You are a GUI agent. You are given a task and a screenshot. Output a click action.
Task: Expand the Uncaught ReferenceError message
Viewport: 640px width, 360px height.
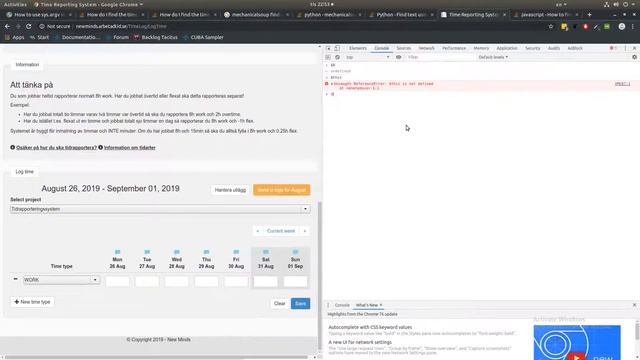click(332, 84)
